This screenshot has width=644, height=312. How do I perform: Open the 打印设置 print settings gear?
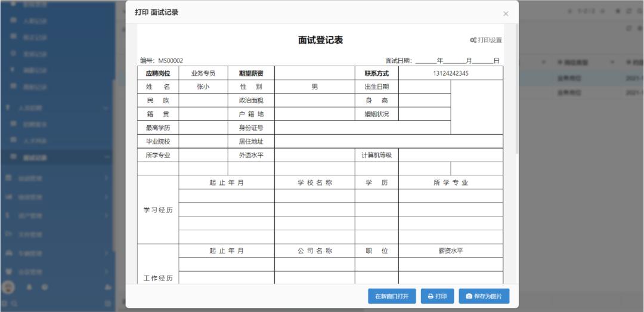tap(486, 41)
